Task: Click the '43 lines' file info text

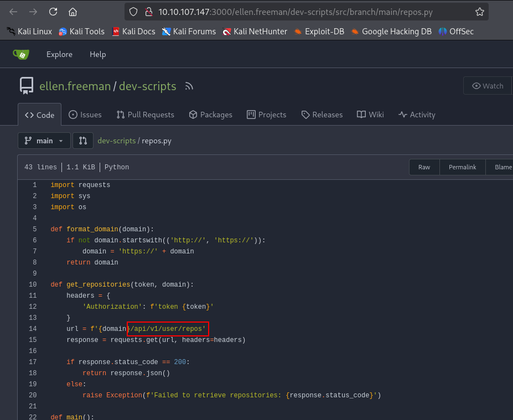Action: [x=40, y=167]
